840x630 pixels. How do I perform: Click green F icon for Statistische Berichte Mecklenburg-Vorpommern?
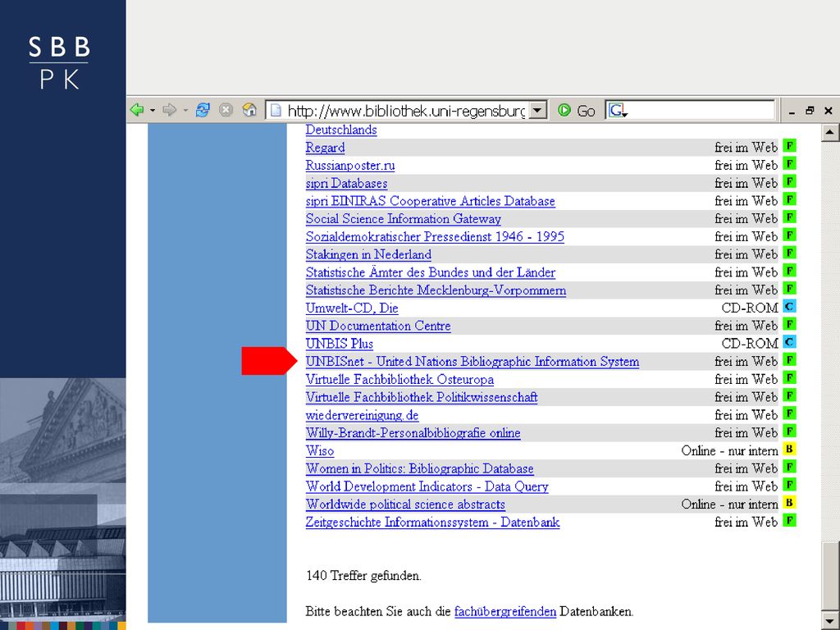(x=789, y=288)
